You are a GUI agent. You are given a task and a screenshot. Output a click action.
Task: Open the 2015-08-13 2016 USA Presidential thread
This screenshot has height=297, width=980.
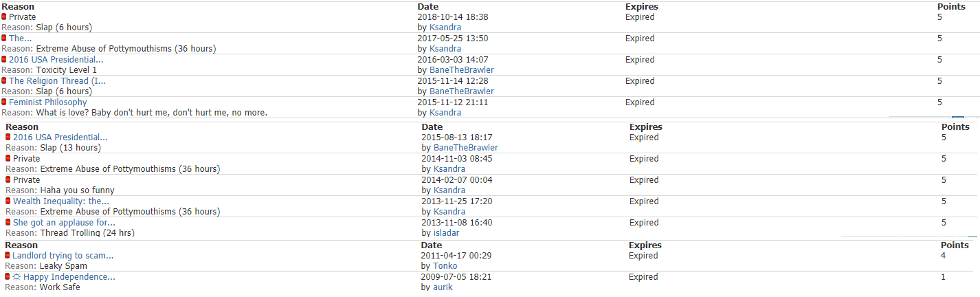click(60, 137)
